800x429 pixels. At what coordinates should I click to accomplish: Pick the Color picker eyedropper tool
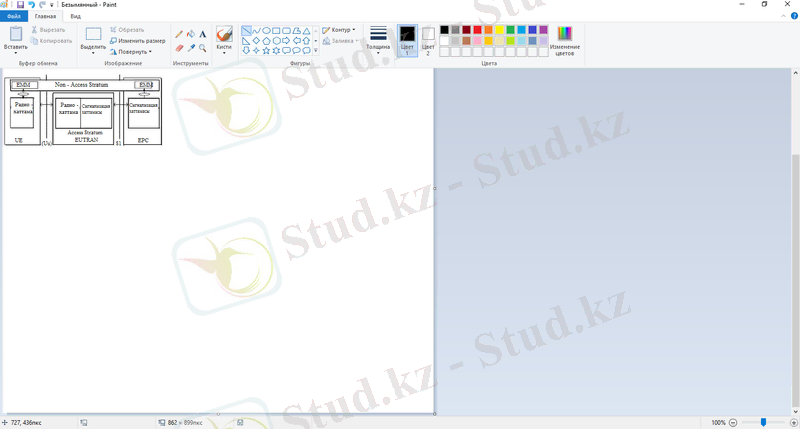pos(191,48)
